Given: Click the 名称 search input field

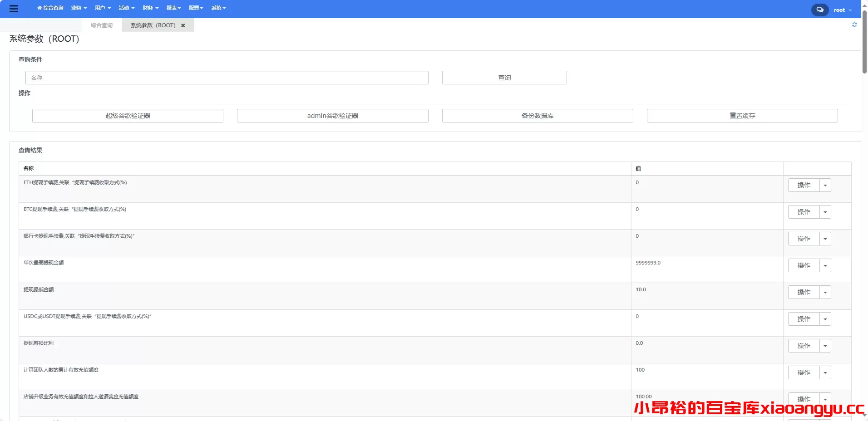Looking at the screenshot, I should pos(227,78).
